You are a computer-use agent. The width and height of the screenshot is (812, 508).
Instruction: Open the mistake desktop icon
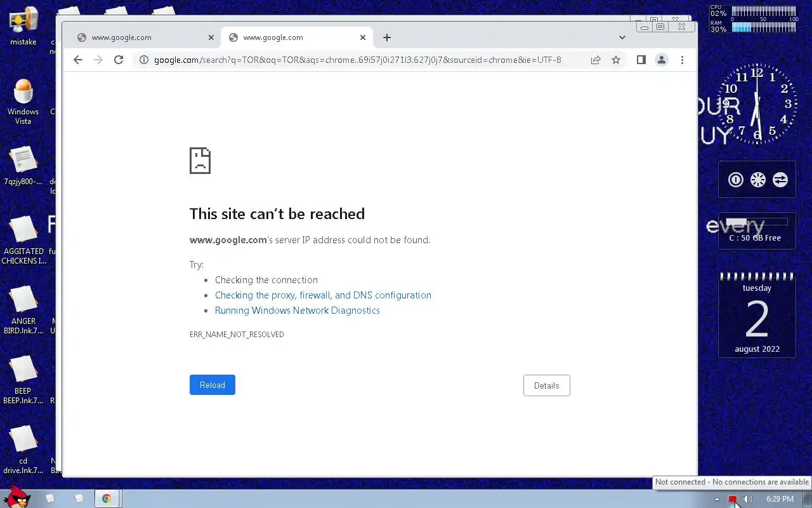pyautogui.click(x=23, y=26)
